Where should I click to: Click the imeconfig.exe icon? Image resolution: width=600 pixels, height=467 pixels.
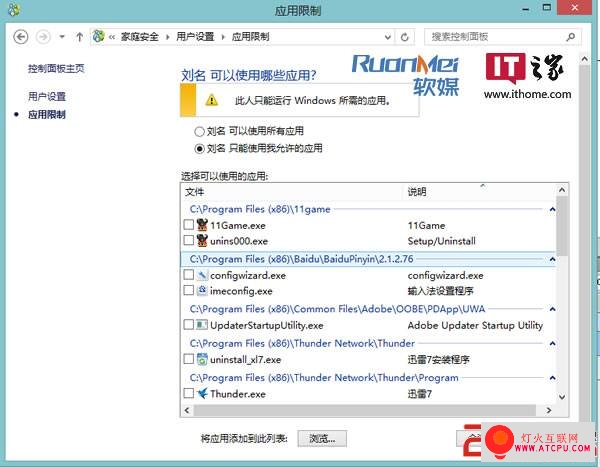coord(202,291)
